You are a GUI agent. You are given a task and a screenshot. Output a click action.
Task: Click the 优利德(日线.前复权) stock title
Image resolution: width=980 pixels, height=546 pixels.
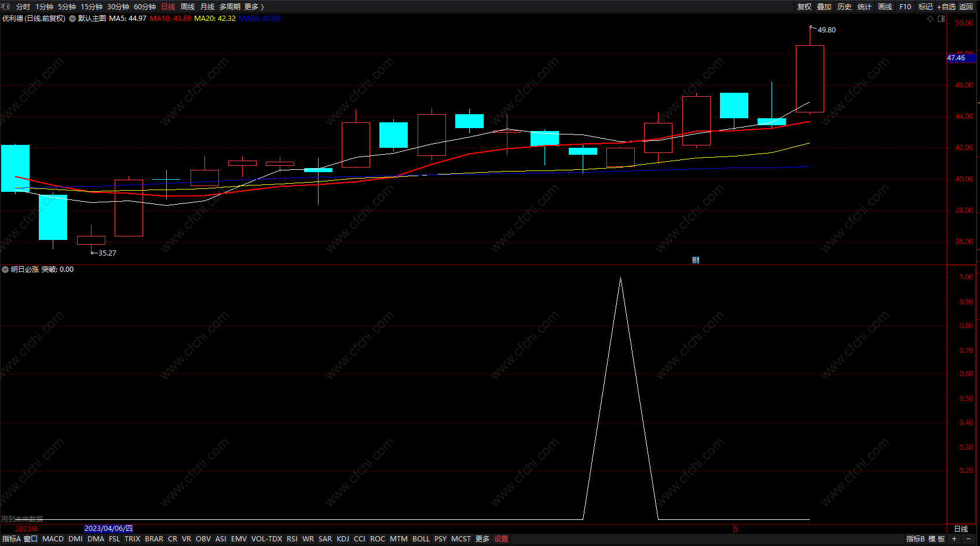34,19
